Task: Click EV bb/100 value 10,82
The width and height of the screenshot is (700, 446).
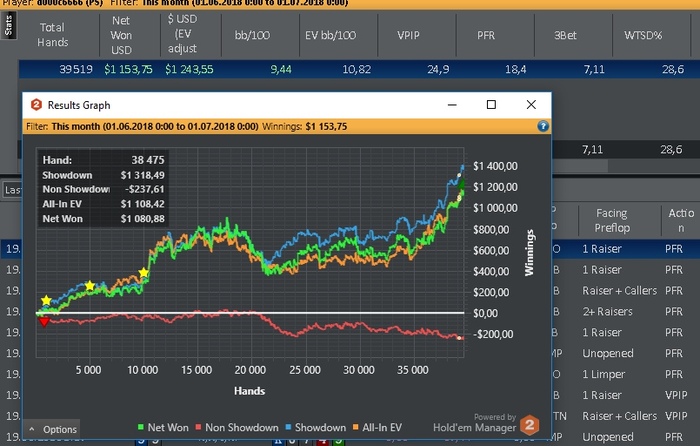Action: pos(357,70)
